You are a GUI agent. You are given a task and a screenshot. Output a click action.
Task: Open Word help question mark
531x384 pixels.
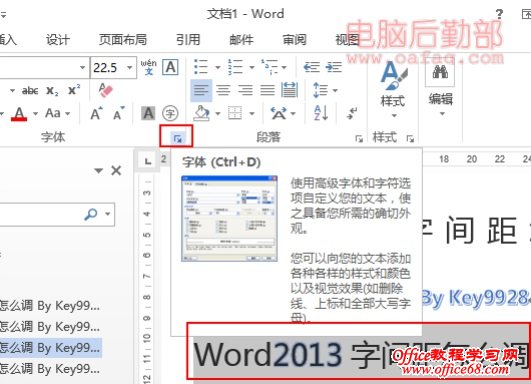tap(499, 14)
